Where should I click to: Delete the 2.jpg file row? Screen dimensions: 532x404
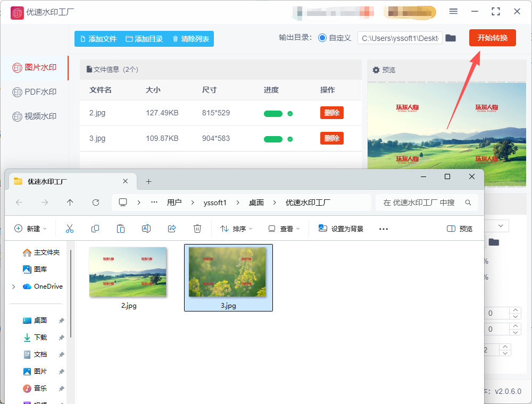pyautogui.click(x=331, y=113)
